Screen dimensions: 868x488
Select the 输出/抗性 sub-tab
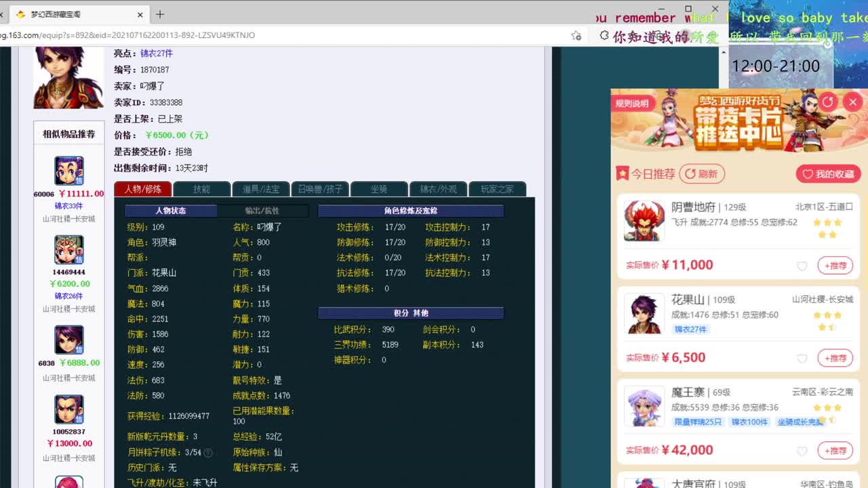pyautogui.click(x=262, y=211)
